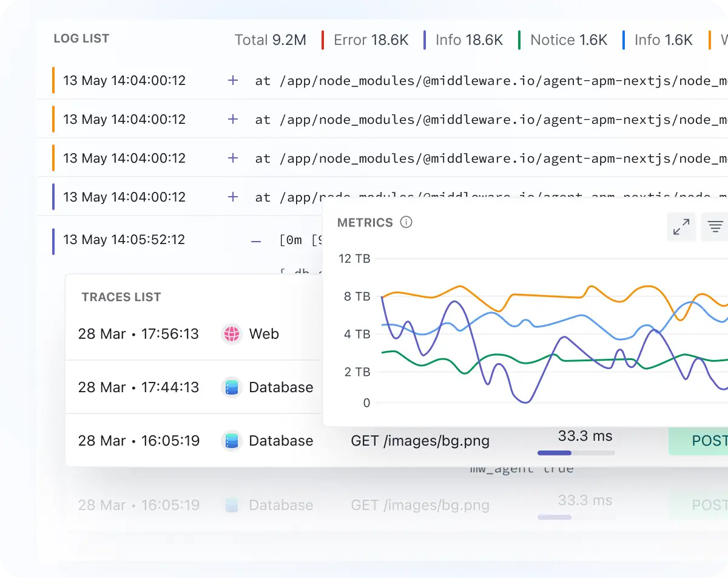Show Total 9.2M logs
Viewport: 728px width, 578px height.
click(x=270, y=40)
